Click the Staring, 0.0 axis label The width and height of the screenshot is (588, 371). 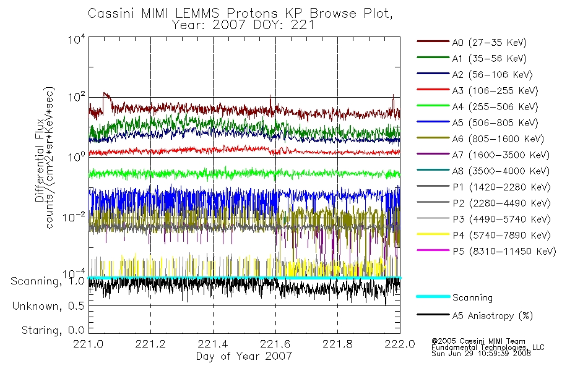pyautogui.click(x=53, y=331)
